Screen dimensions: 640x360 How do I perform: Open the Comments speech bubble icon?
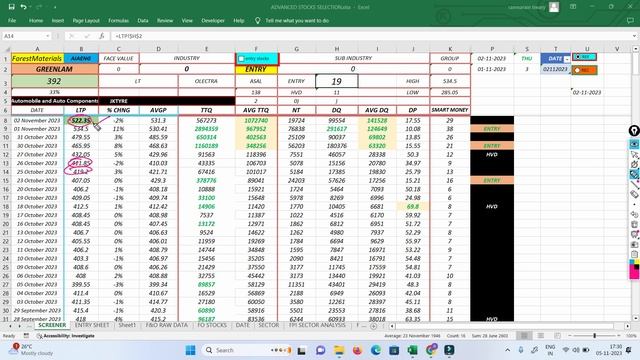click(630, 20)
